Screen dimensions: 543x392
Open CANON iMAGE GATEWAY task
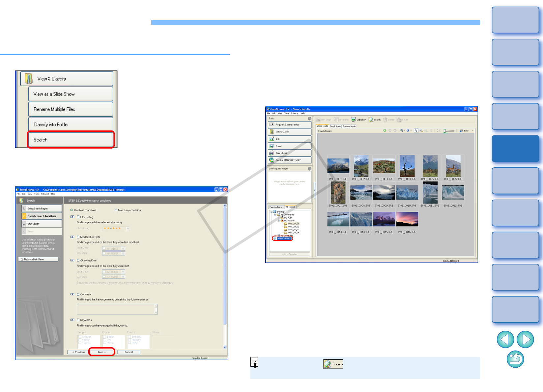(x=290, y=160)
